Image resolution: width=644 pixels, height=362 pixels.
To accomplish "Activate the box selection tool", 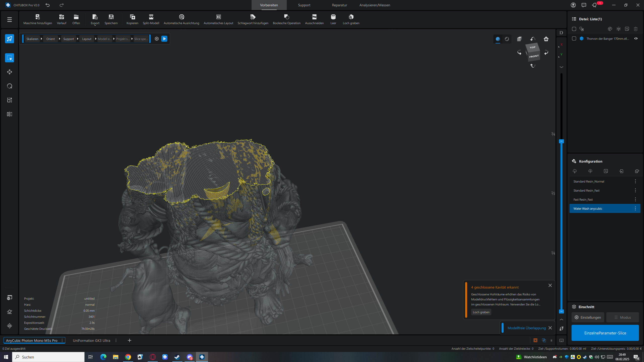I will point(10,58).
